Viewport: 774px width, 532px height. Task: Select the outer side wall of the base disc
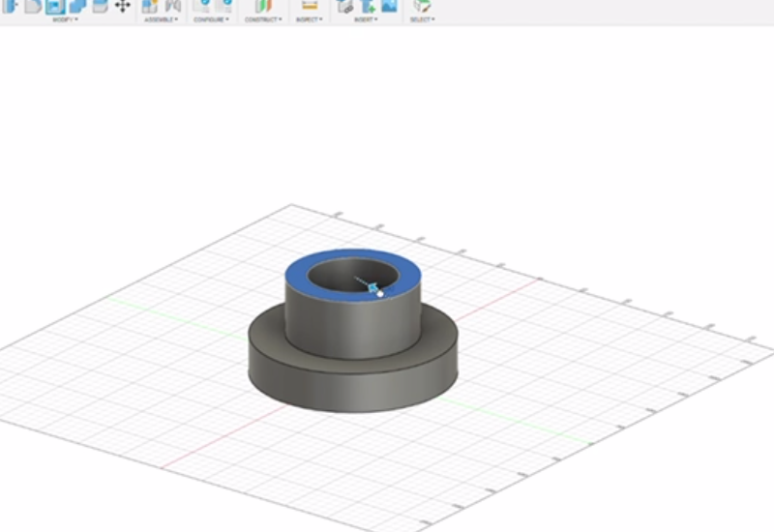pos(353,393)
